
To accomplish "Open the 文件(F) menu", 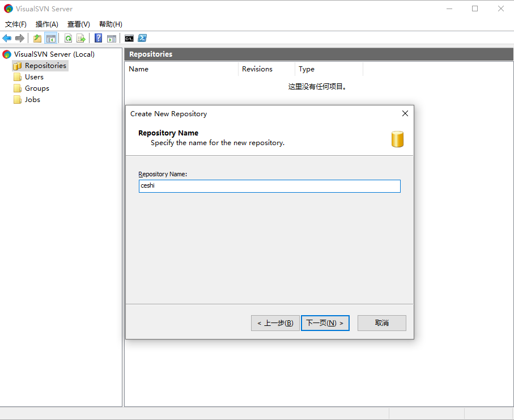I will pyautogui.click(x=16, y=24).
